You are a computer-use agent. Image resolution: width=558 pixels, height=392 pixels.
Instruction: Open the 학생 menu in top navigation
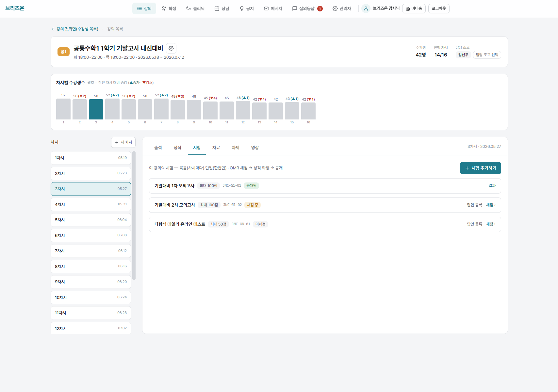coord(169,8)
